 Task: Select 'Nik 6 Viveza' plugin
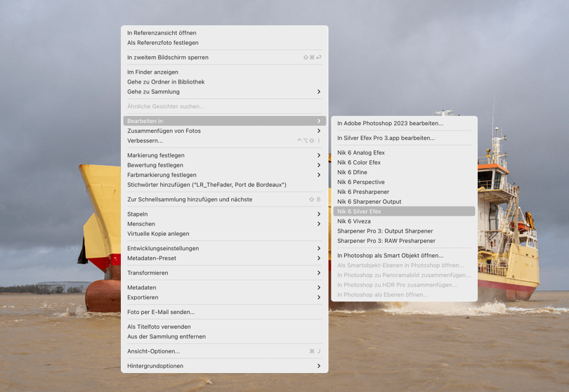click(x=404, y=221)
